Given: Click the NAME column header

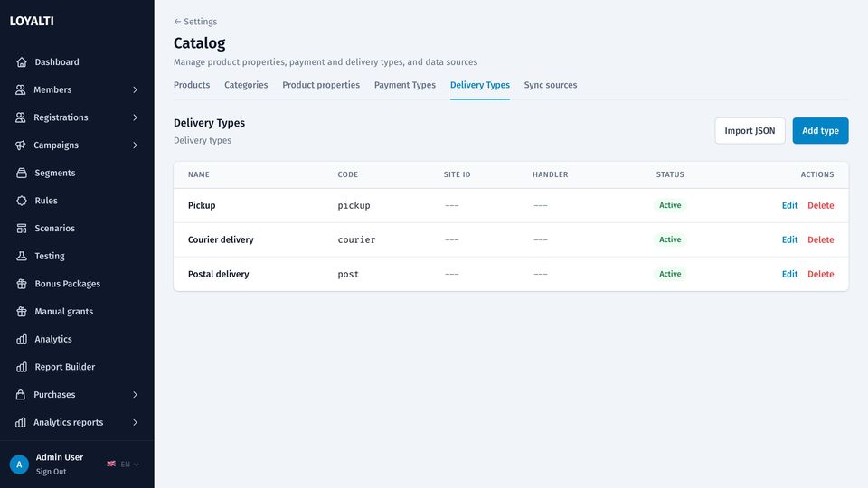Looking at the screenshot, I should click(198, 174).
